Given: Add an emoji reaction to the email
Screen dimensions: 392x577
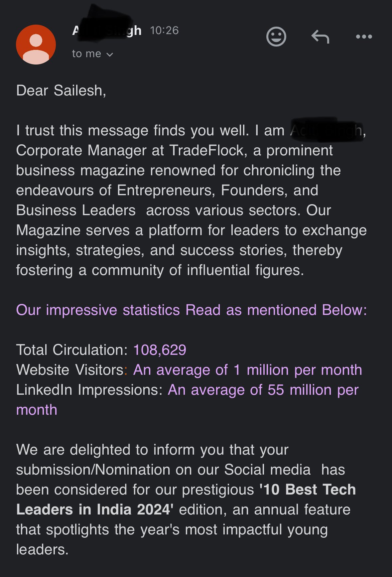Looking at the screenshot, I should (276, 37).
